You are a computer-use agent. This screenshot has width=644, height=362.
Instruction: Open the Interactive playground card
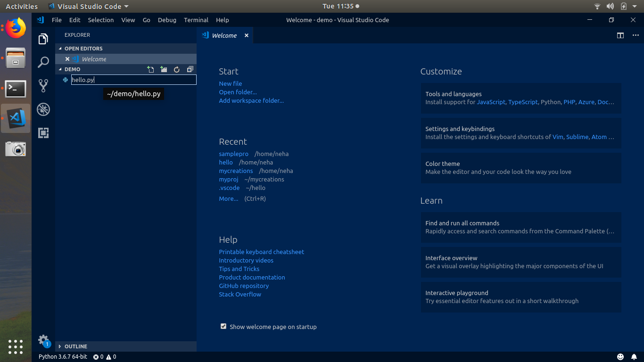pyautogui.click(x=521, y=297)
